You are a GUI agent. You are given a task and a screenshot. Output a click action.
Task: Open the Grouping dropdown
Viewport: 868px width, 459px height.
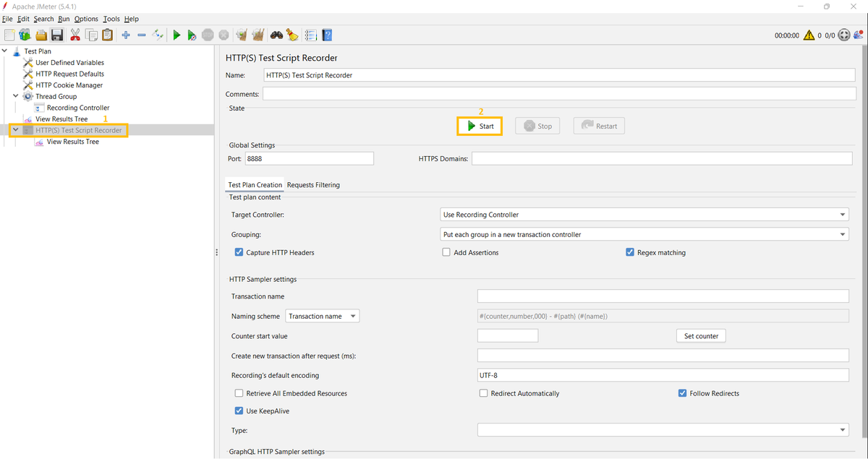coord(644,234)
